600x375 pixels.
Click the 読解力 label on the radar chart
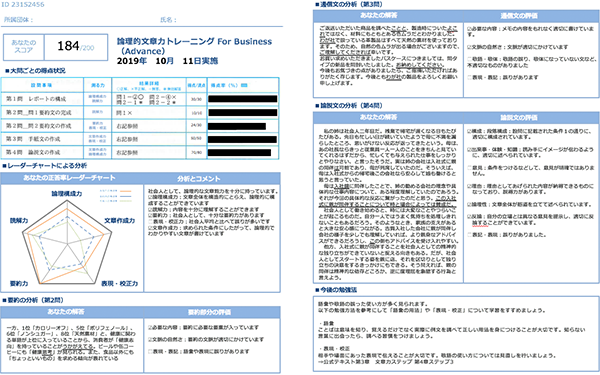[19, 220]
